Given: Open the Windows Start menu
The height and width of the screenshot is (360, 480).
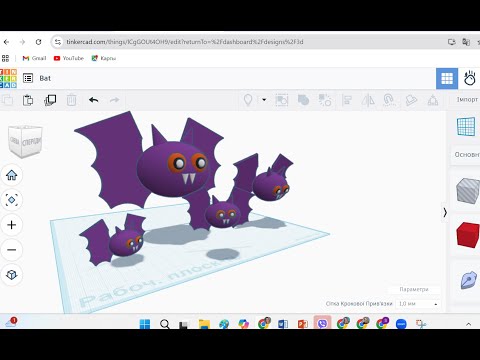Looking at the screenshot, I should (x=145, y=324).
